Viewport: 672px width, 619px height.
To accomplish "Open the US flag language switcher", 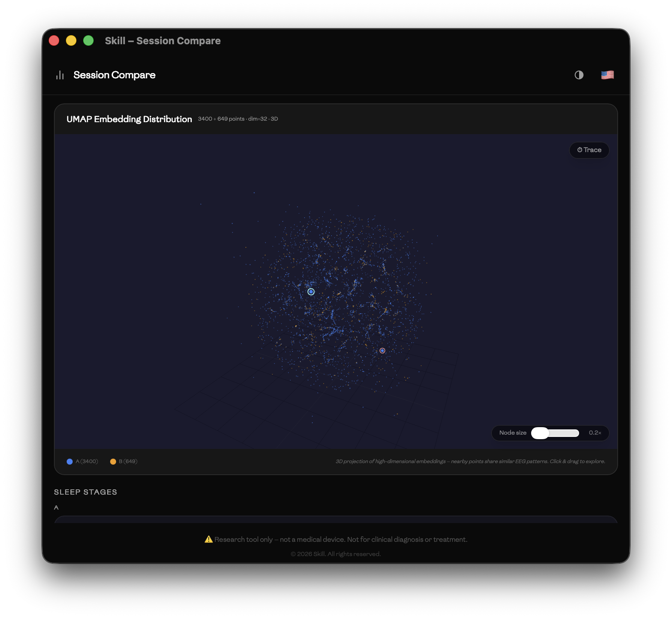I will pyautogui.click(x=607, y=75).
